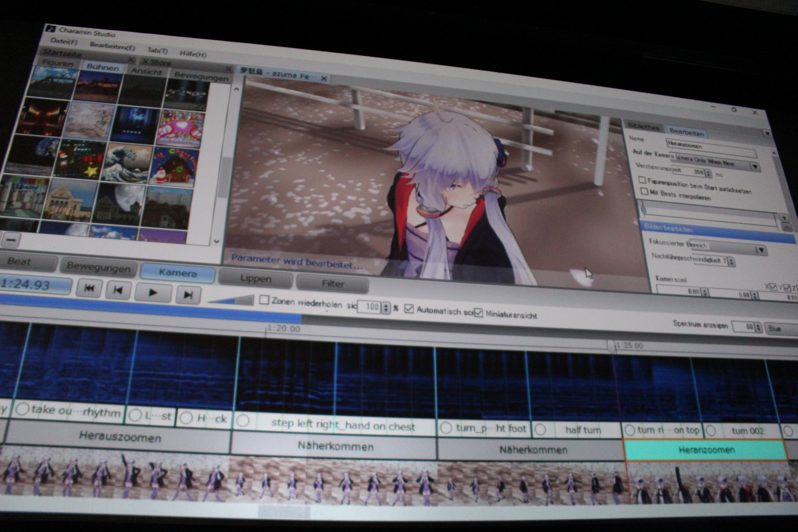Click the highlighted Heranzoomen block in the timeline
This screenshot has width=798, height=532.
point(706,450)
